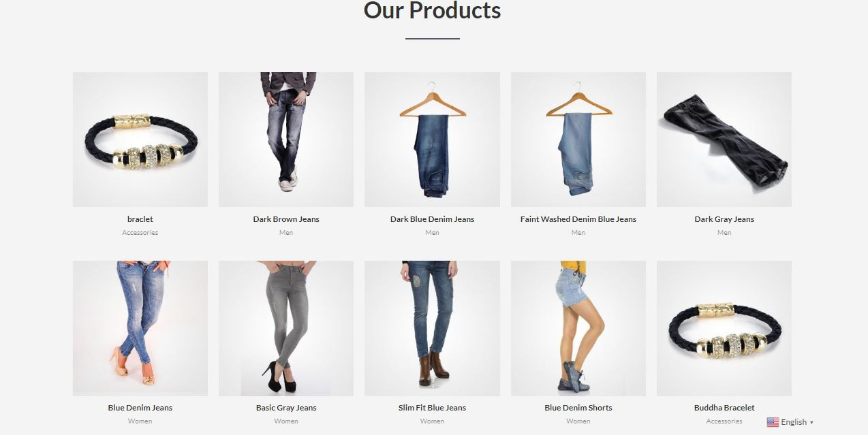Click the Faint Washed Denim Blue Jeans title
This screenshot has width=868, height=435.
tap(578, 219)
